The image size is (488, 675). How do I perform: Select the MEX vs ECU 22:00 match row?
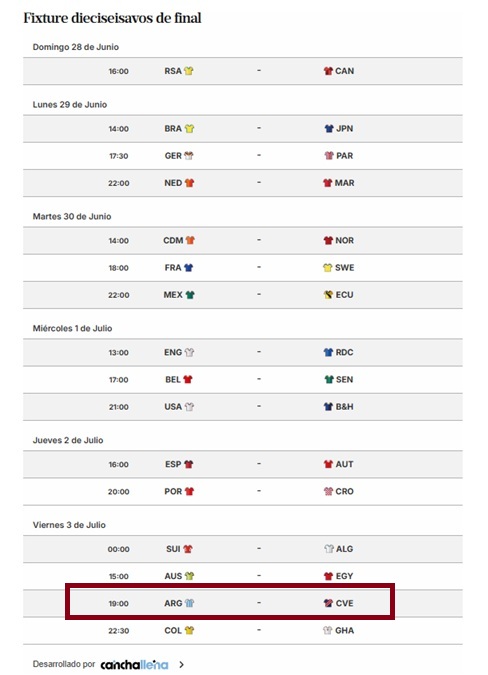point(243,295)
